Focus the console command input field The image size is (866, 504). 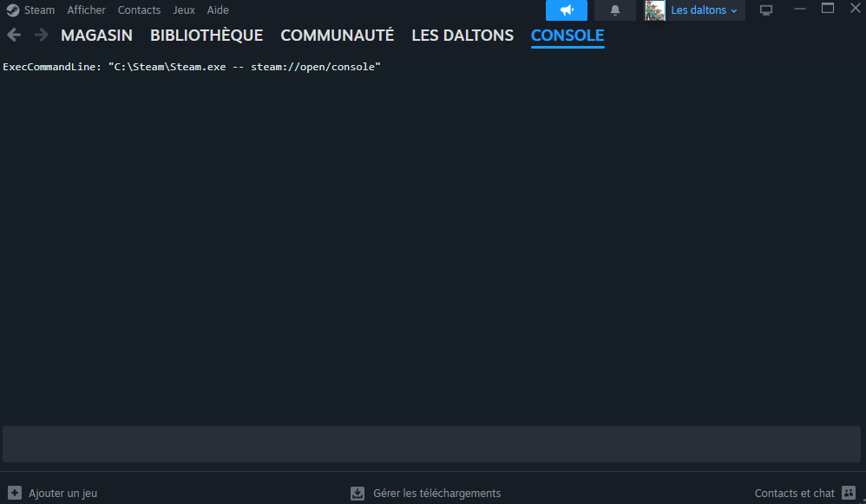click(x=431, y=444)
